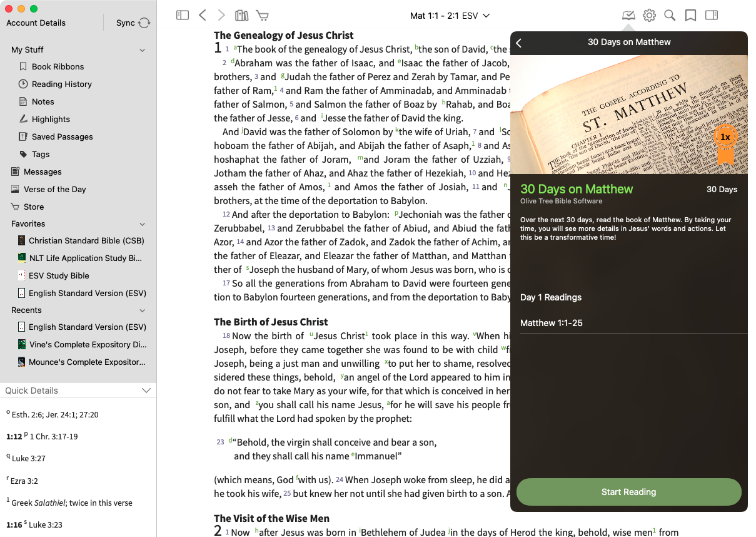Select Highlights in the sidebar
Viewport: 756px width, 537px height.
click(x=51, y=119)
